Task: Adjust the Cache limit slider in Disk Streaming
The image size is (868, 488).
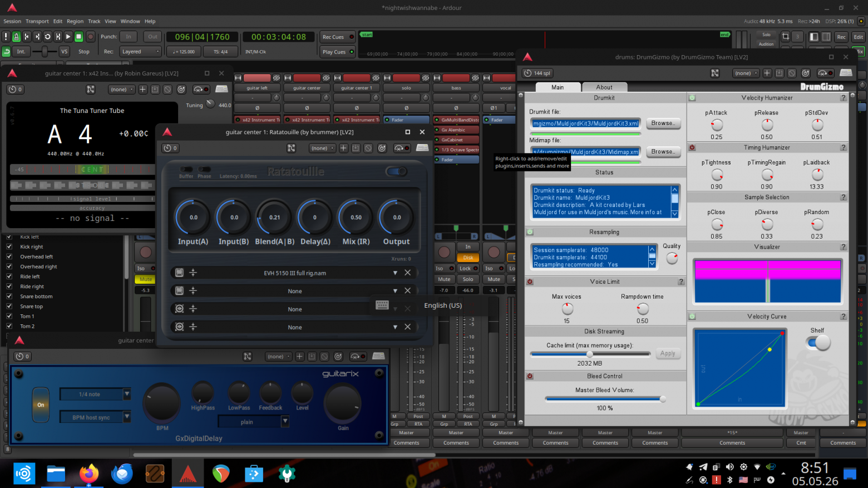Action: pos(590,354)
